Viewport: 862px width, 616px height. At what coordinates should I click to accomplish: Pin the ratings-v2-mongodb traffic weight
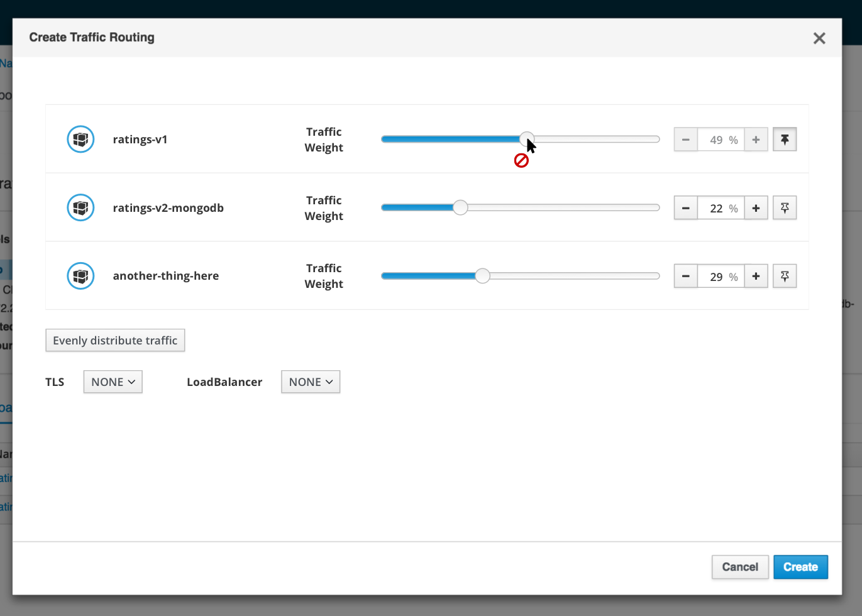(785, 208)
